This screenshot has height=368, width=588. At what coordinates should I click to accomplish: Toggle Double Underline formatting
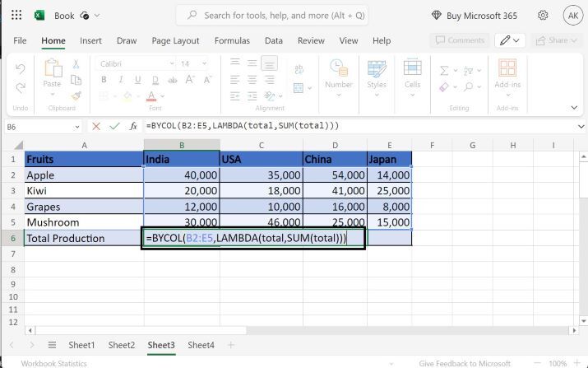pyautogui.click(x=155, y=80)
